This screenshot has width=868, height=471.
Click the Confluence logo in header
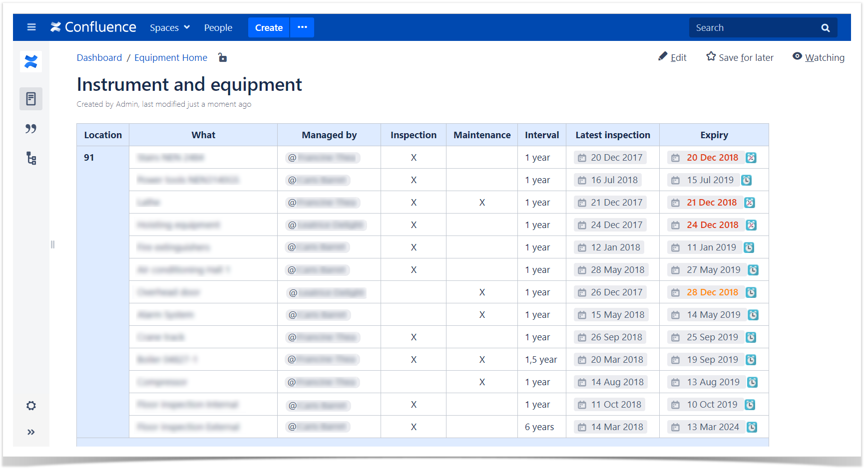pyautogui.click(x=93, y=27)
